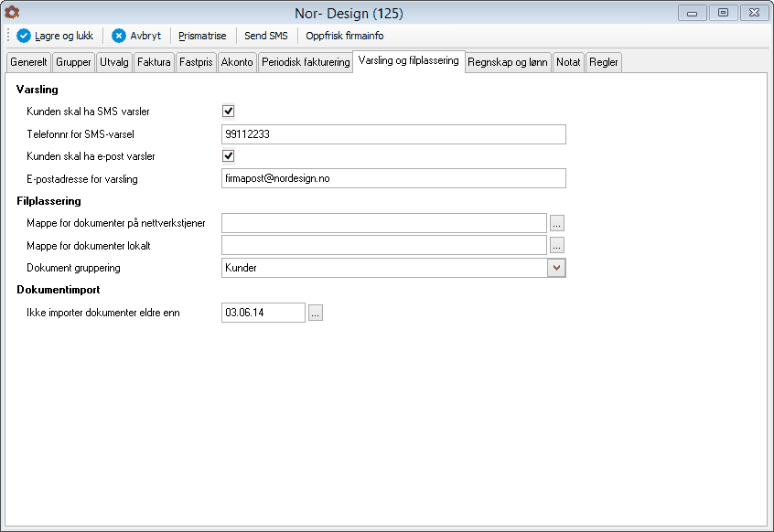Click the Avbryt button label
This screenshot has height=532, width=774.
coord(145,36)
